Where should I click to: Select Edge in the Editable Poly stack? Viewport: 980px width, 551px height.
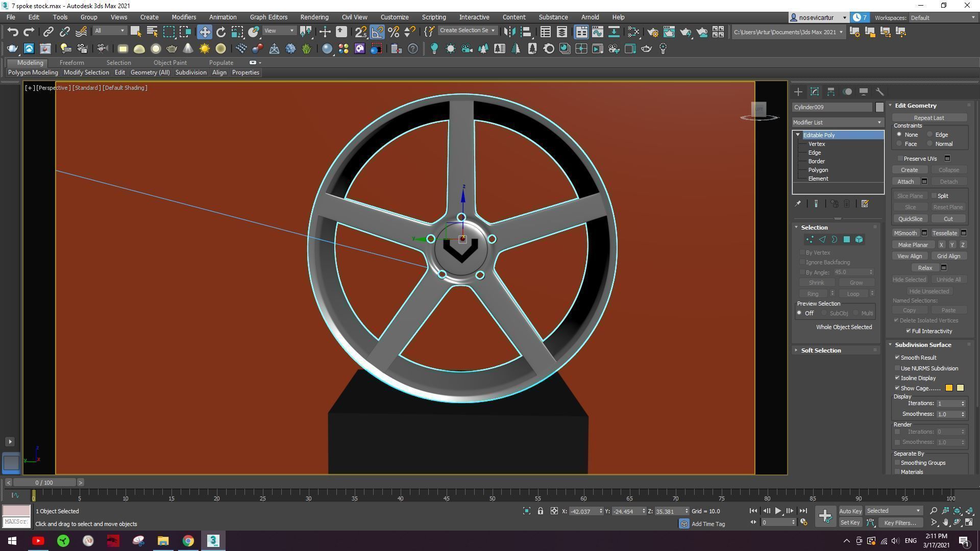(x=814, y=152)
